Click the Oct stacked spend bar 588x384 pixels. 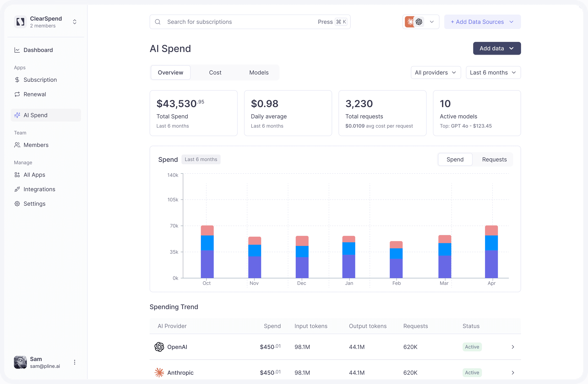(207, 252)
